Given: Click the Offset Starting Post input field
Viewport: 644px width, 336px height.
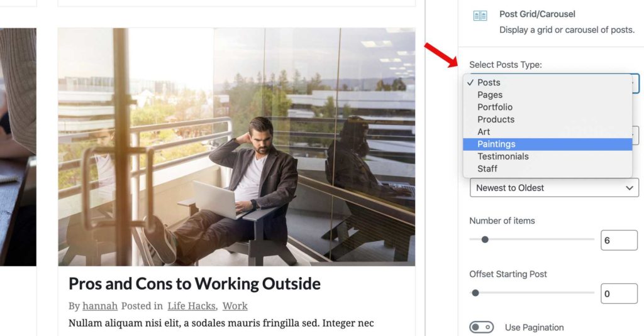Looking at the screenshot, I should [619, 294].
